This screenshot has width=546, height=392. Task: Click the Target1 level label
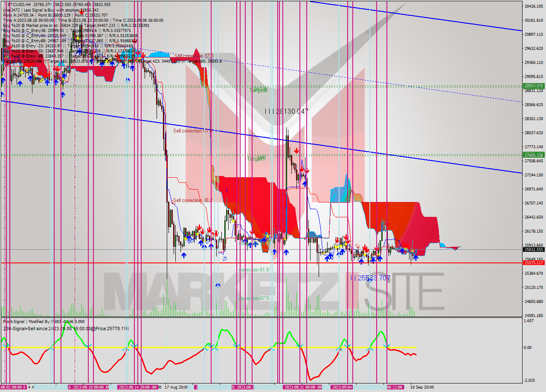coord(256,159)
